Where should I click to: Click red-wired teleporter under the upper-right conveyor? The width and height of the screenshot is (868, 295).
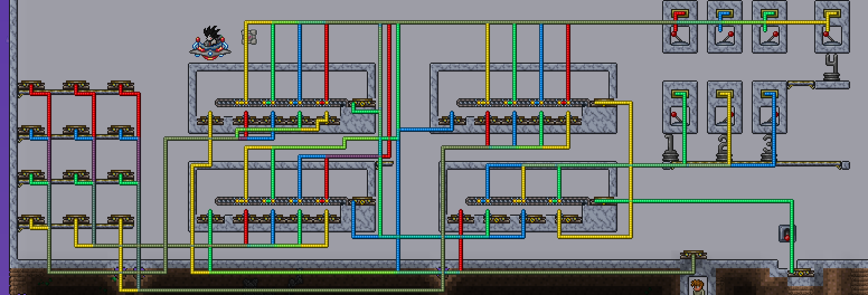coord(488,121)
